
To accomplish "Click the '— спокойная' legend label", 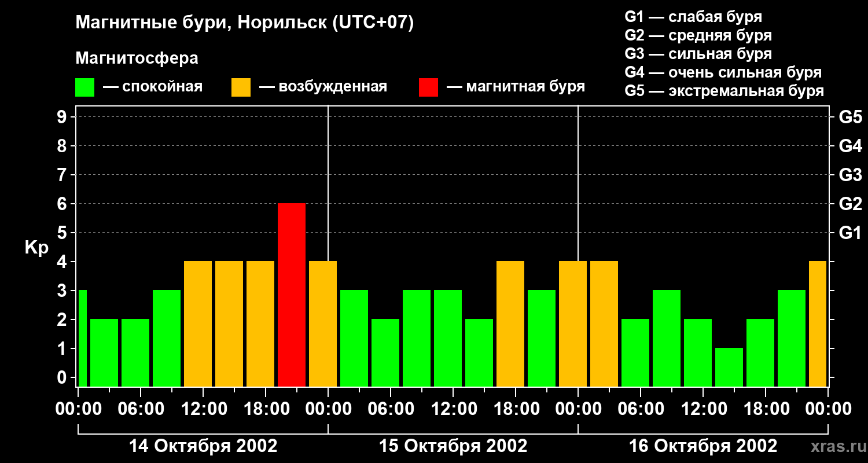I will tap(153, 87).
